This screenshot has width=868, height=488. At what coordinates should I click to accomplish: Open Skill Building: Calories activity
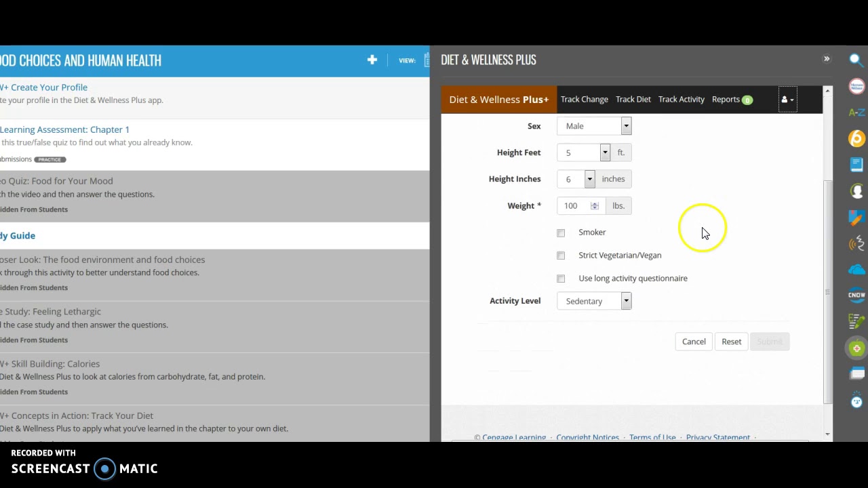tap(50, 364)
